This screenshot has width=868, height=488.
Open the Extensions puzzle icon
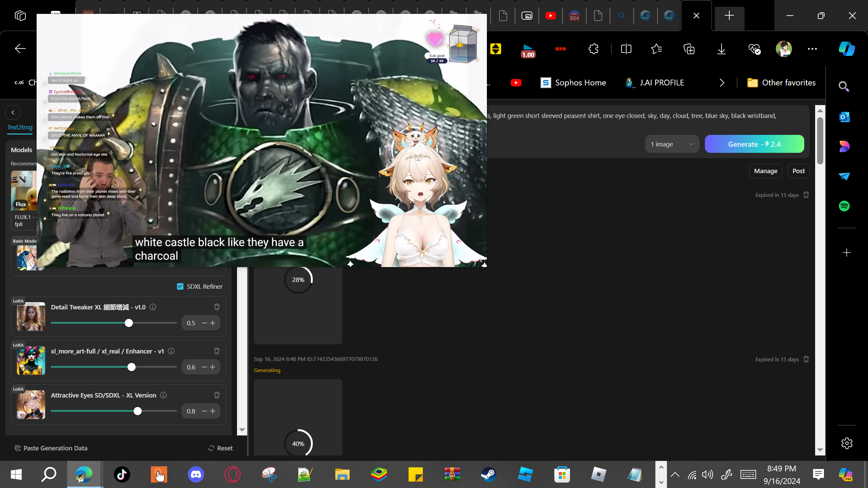tap(593, 49)
